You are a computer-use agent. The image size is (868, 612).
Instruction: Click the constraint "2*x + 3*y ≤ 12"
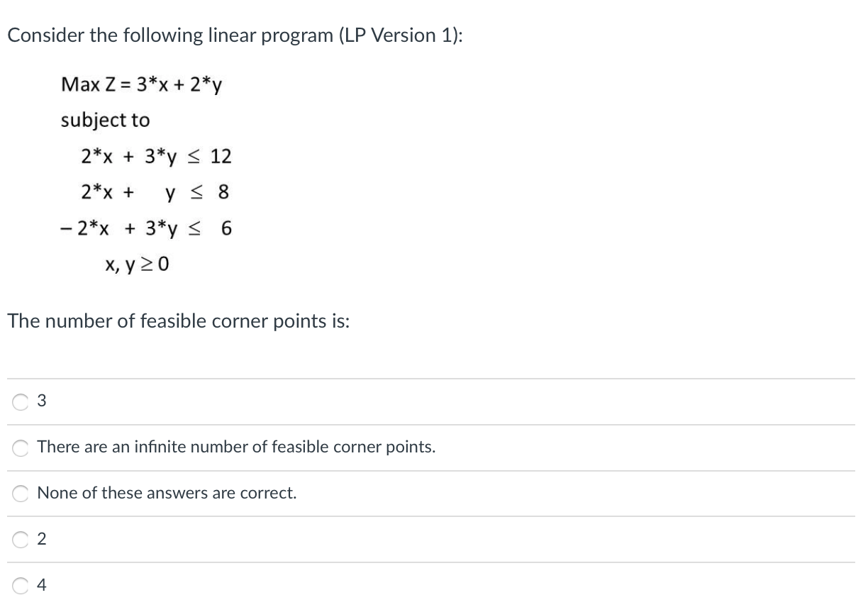pyautogui.click(x=156, y=156)
